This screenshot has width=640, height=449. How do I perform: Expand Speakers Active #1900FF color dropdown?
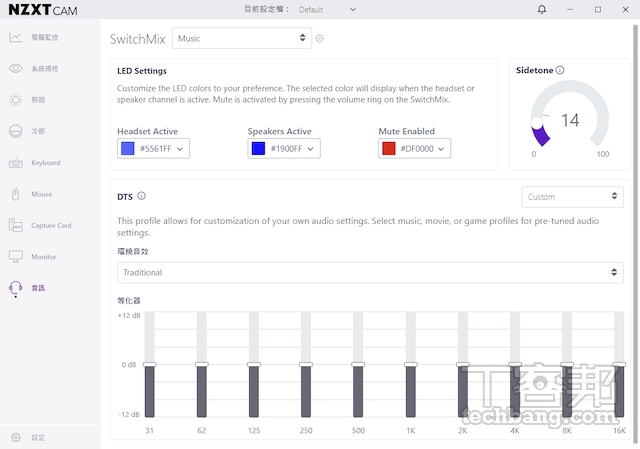point(310,149)
